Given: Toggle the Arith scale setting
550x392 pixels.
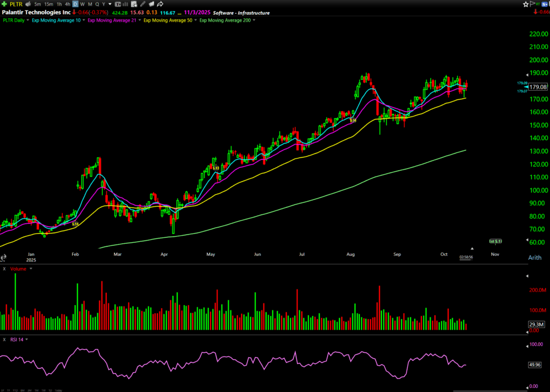Looking at the screenshot, I should 535,258.
